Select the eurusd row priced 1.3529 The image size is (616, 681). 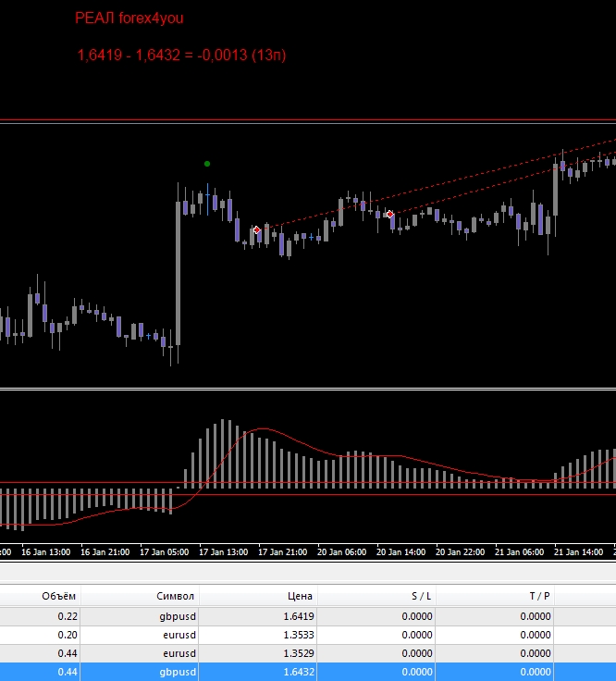(308, 653)
